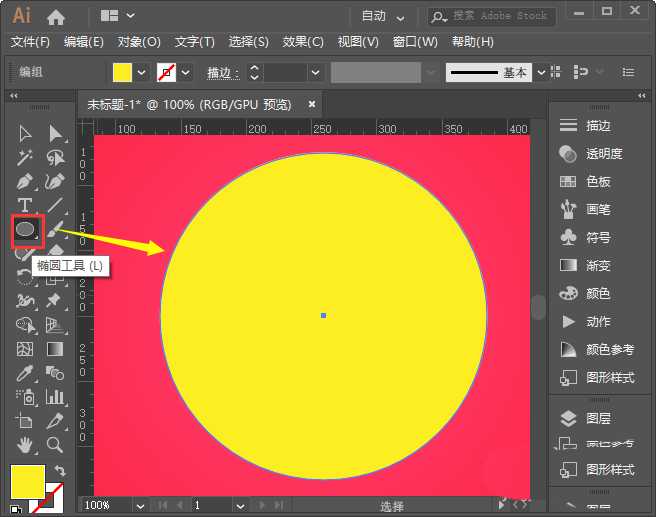
Task: Reset to default fill and stroke
Action: click(17, 508)
